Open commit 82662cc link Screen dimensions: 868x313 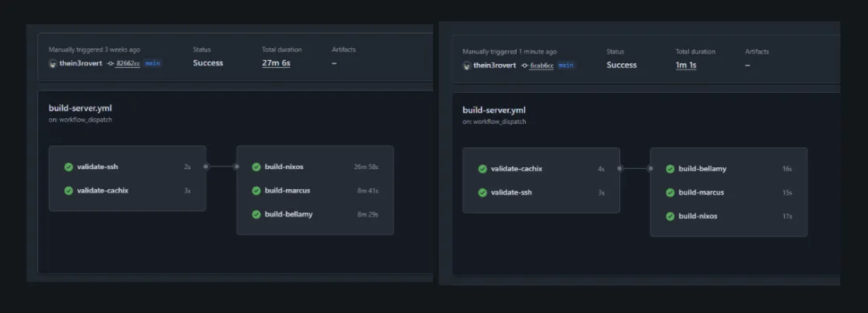coord(127,63)
